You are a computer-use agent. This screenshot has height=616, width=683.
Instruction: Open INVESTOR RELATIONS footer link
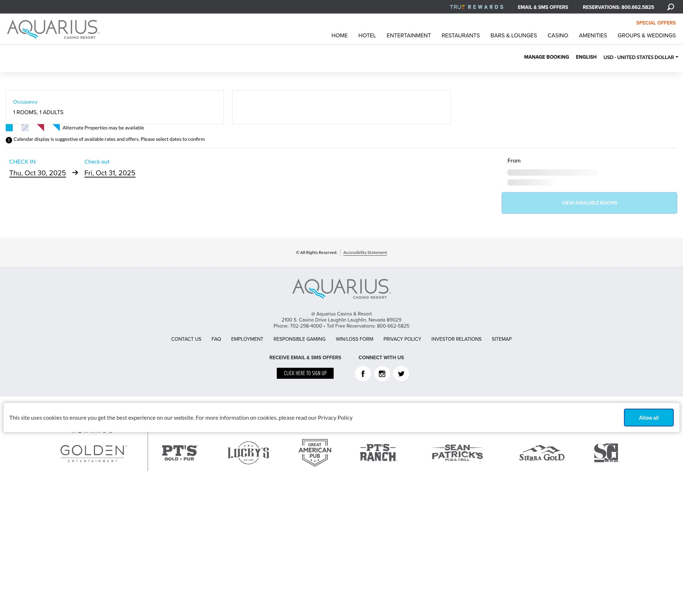pyautogui.click(x=456, y=339)
